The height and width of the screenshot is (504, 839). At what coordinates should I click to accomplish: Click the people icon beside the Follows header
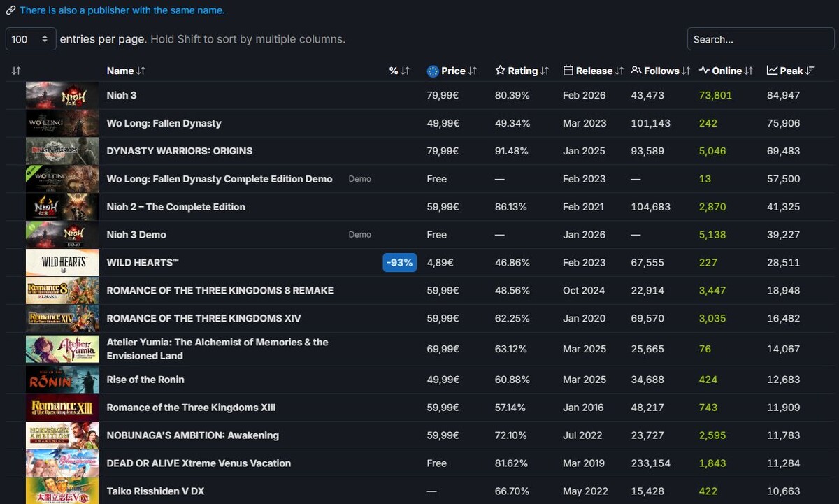(x=635, y=71)
